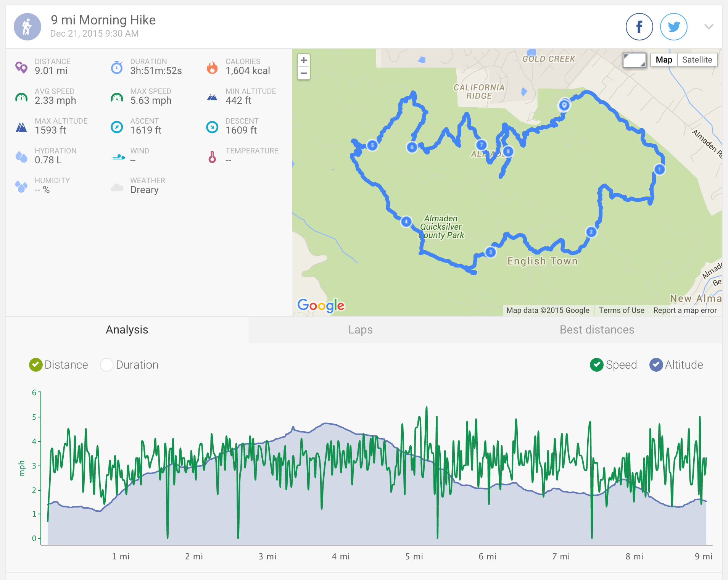Click the route start pin marker
The height and width of the screenshot is (580, 728).
(564, 105)
